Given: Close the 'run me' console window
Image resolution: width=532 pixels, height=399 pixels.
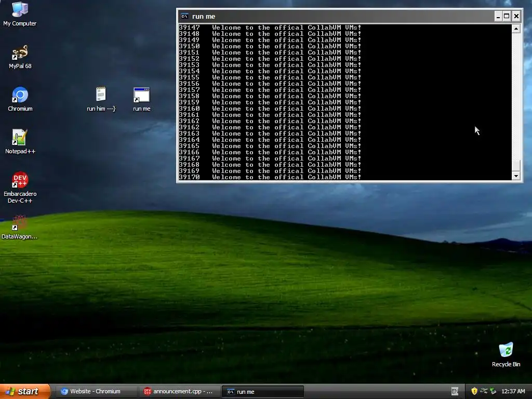Looking at the screenshot, I should [516, 16].
